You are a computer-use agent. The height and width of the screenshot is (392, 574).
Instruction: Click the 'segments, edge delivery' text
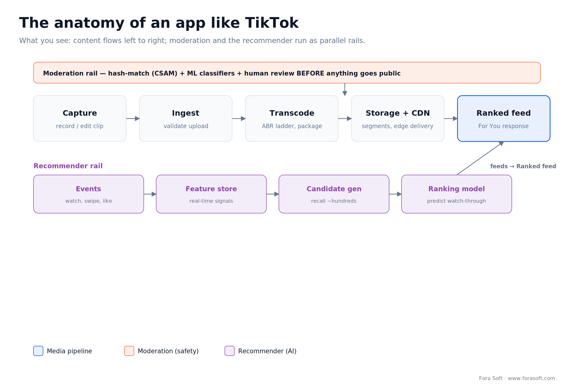pyautogui.click(x=397, y=126)
